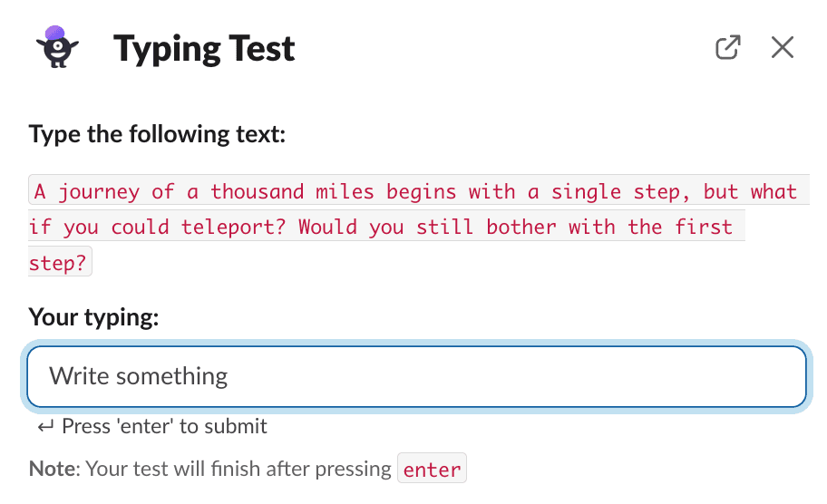Click the "Press 'enter' to submit" hint
Screen dimensions: 827x504
tap(164, 427)
